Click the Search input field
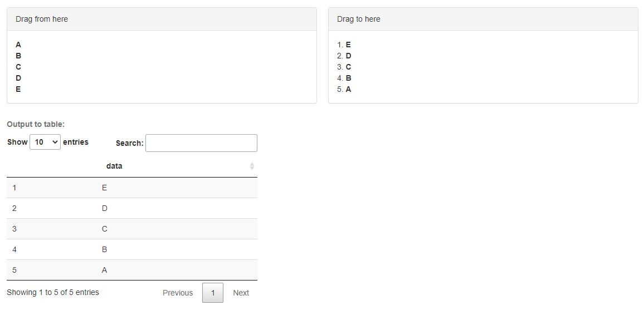 tap(201, 143)
